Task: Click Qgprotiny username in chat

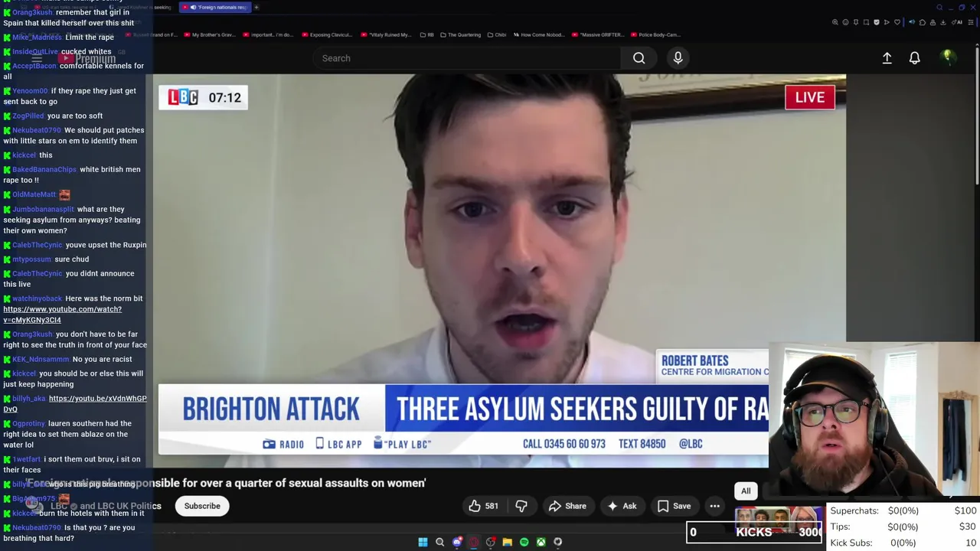Action: click(28, 423)
